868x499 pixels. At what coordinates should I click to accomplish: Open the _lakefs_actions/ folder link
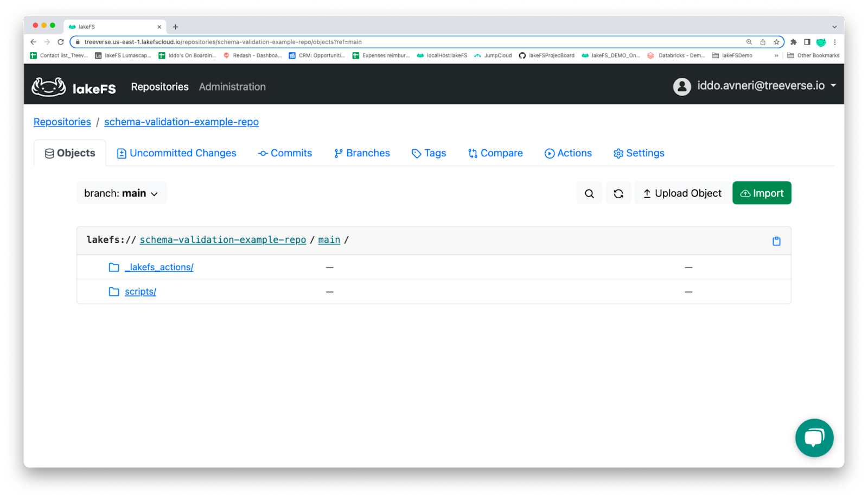(159, 267)
